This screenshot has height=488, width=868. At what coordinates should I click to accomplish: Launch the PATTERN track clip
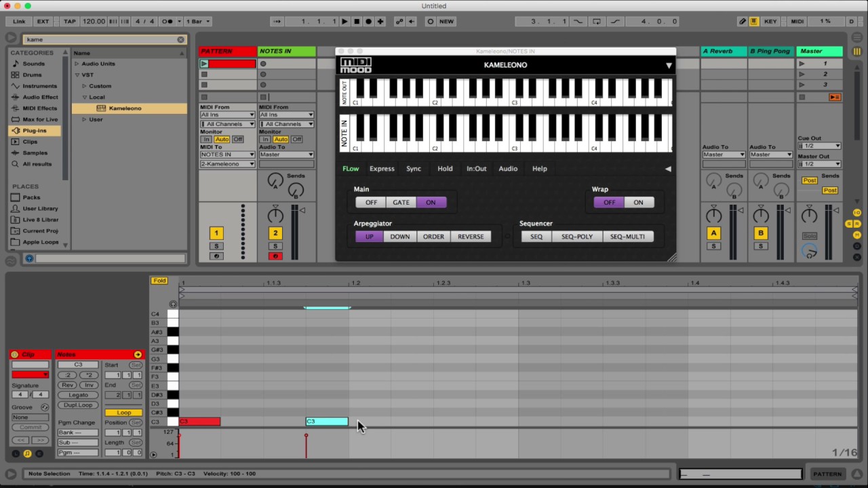[x=204, y=64]
